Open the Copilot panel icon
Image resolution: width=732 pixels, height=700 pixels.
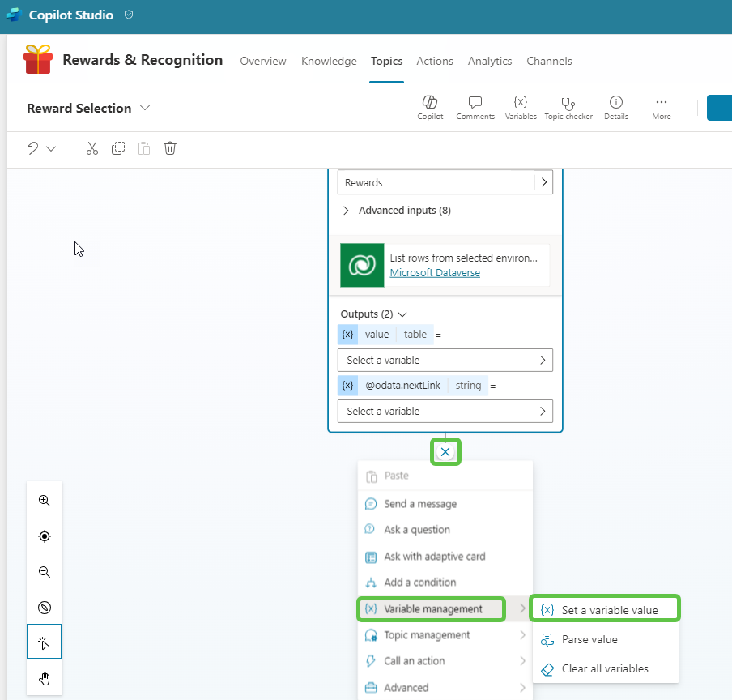pyautogui.click(x=430, y=107)
